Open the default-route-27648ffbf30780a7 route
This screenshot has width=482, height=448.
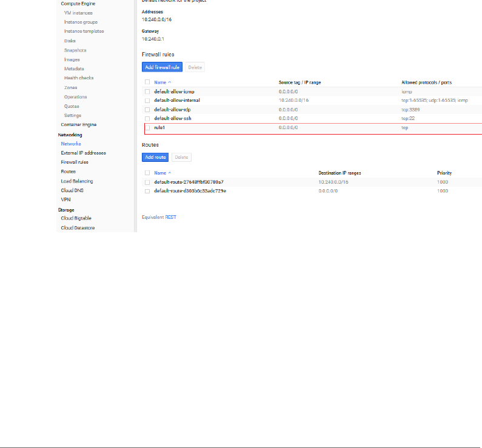(189, 182)
